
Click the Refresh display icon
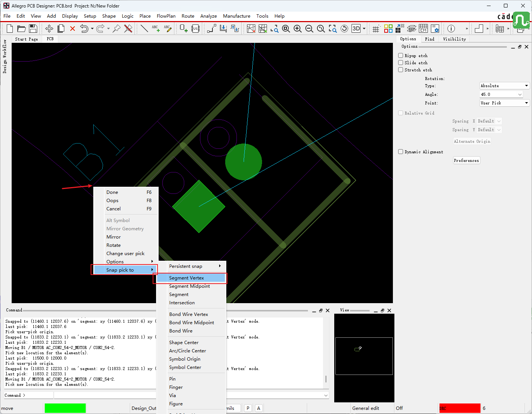344,29
